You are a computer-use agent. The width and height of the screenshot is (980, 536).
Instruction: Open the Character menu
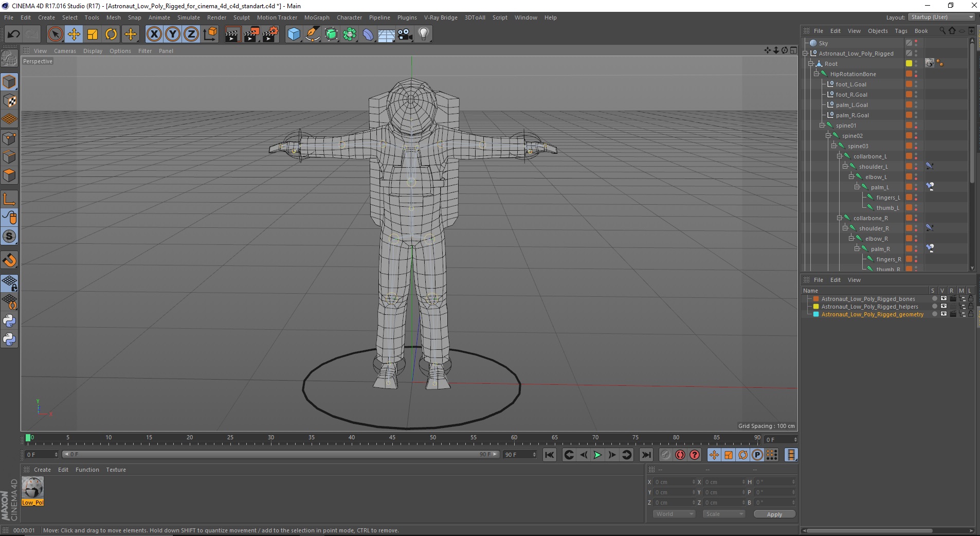pyautogui.click(x=350, y=17)
